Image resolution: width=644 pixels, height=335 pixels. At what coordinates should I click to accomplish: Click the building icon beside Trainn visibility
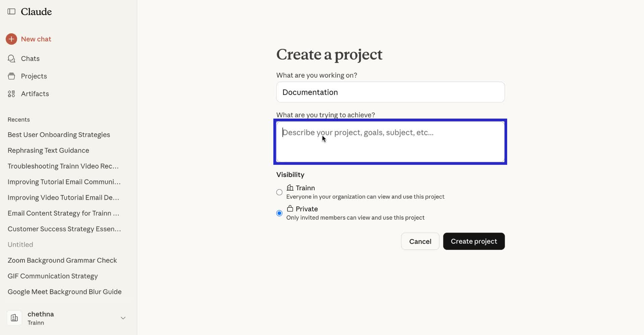click(290, 188)
